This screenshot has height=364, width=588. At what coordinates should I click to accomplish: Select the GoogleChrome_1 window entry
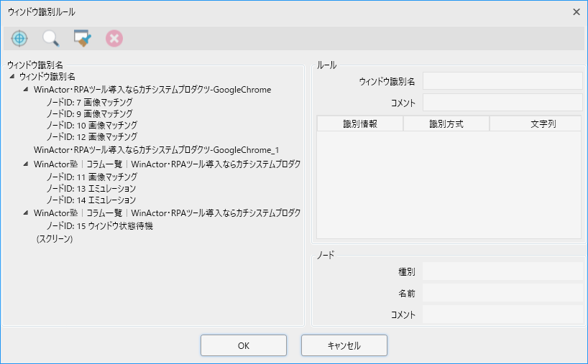156,150
